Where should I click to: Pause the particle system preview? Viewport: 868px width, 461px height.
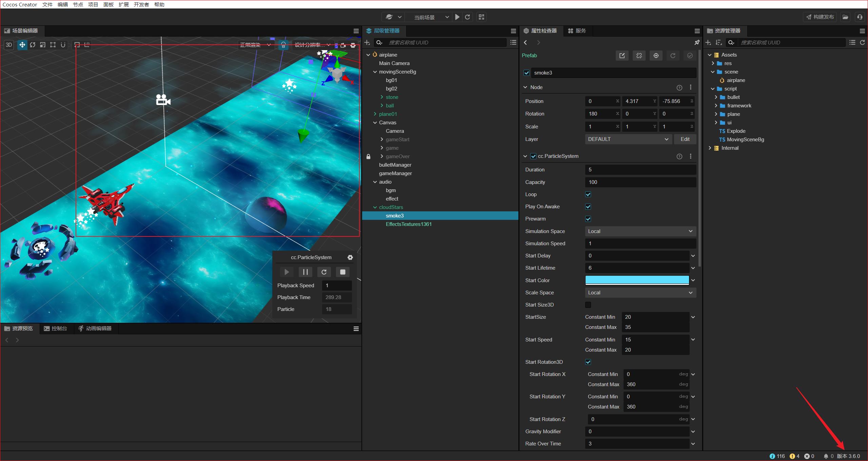[x=305, y=272]
